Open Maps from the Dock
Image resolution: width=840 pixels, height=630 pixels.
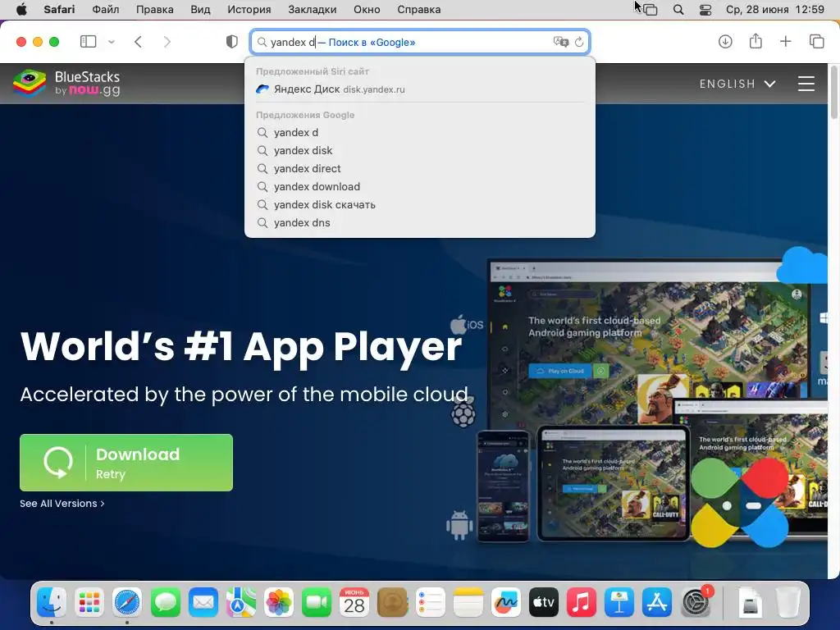click(x=241, y=603)
